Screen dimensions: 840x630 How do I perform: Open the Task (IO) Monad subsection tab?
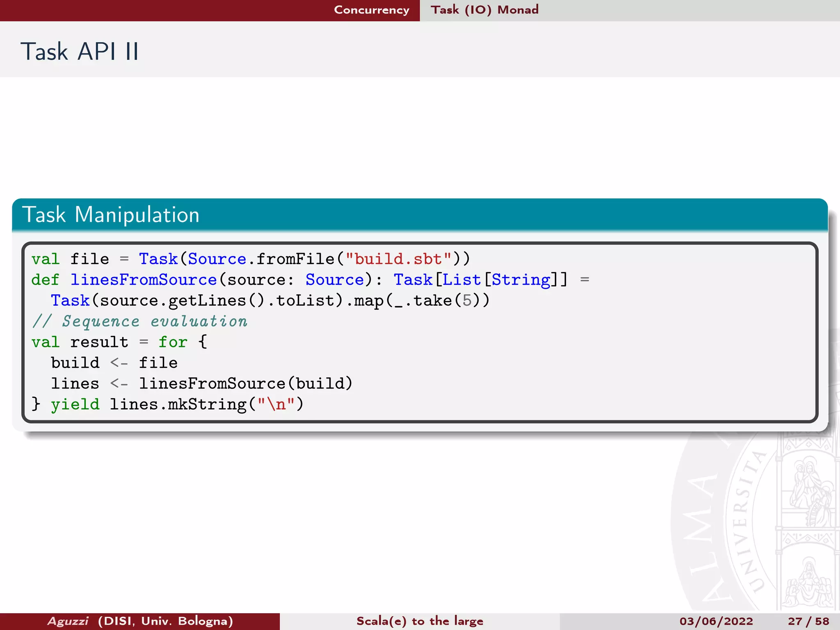484,10
